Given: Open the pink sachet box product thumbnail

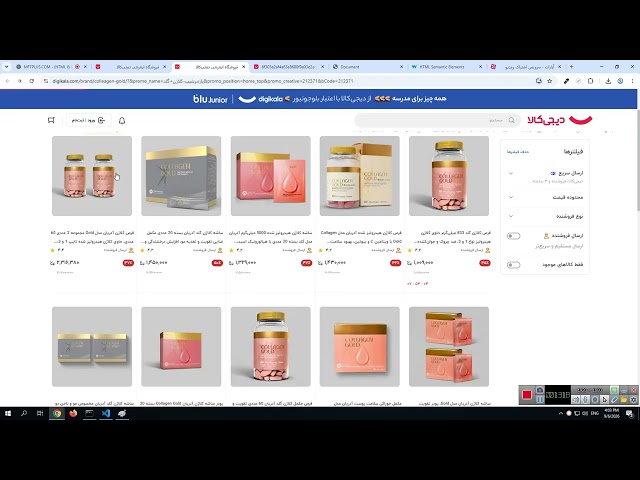Looking at the screenshot, I should tap(271, 176).
